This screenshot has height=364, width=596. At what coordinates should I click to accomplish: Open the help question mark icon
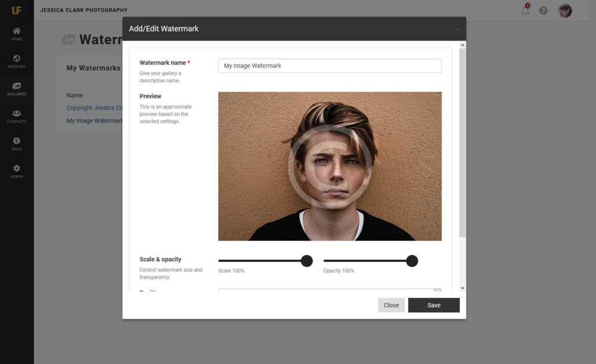coord(543,11)
